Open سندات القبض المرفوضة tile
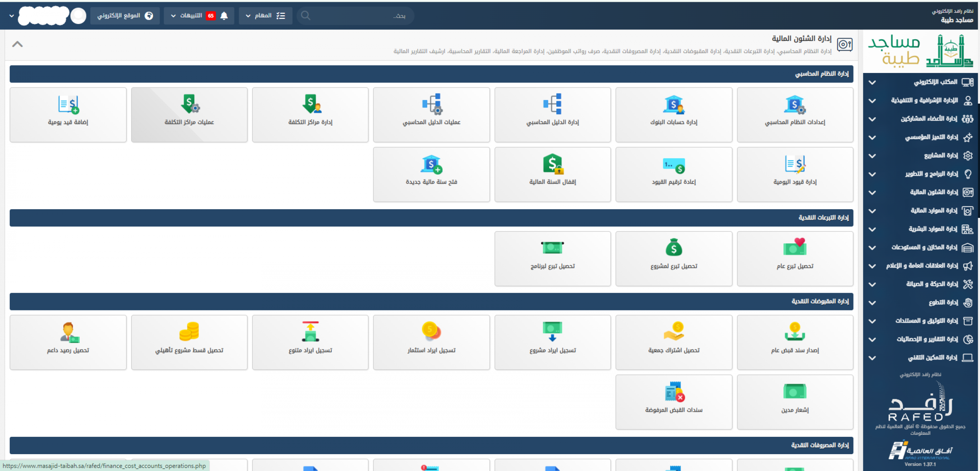This screenshot has height=471, width=980. point(674,402)
